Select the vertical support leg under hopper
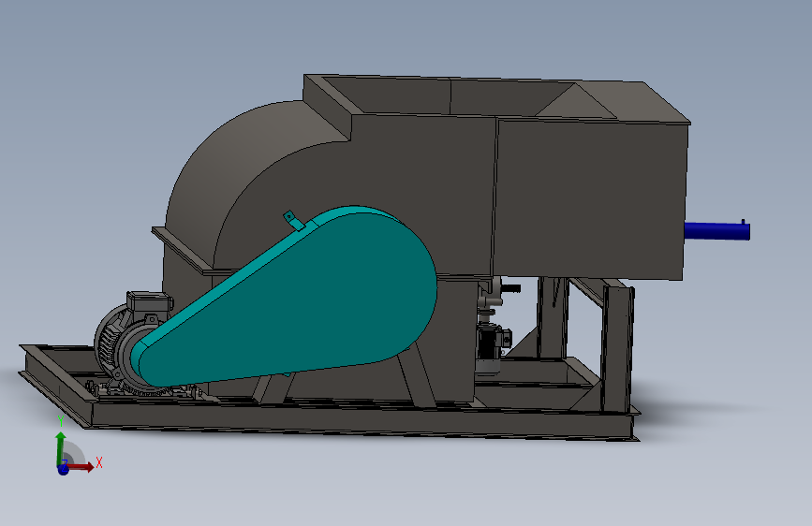The image size is (812, 526). [x=616, y=348]
